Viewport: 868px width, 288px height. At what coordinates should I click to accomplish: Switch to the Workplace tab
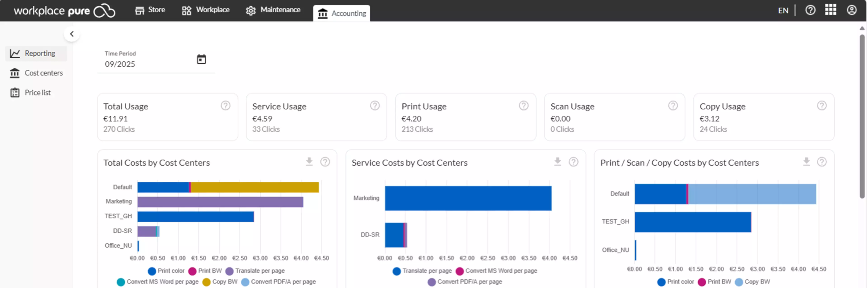[x=205, y=10]
